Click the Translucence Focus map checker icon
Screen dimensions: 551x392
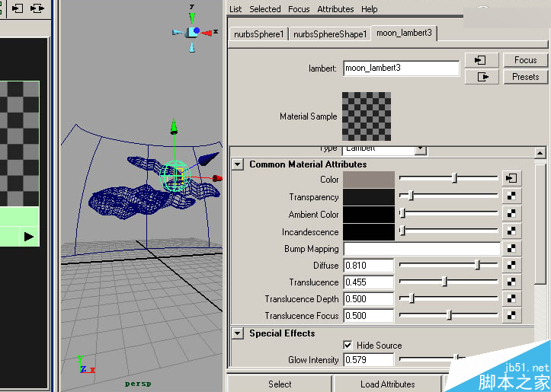pos(511,315)
